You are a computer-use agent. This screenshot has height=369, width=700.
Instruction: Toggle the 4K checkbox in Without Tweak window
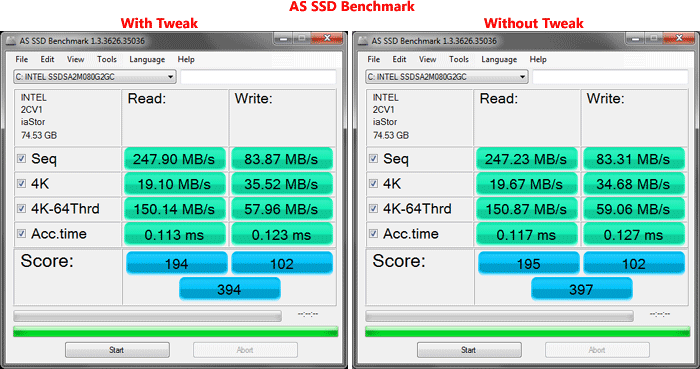[373, 183]
